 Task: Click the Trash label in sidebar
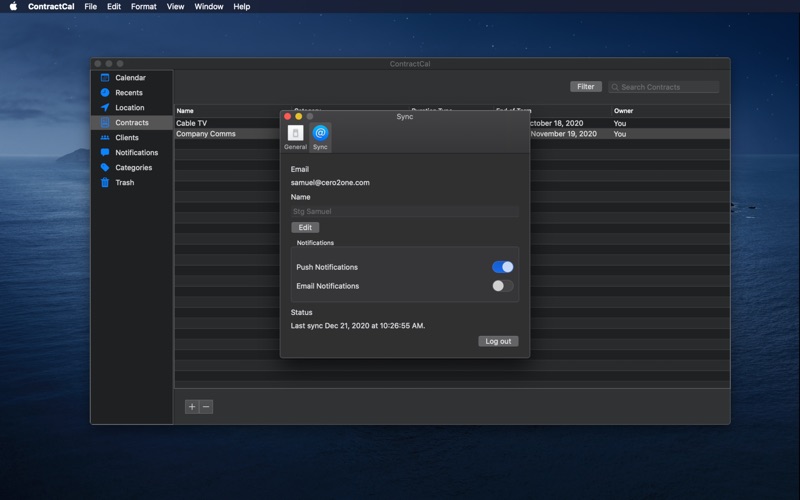tap(124, 183)
